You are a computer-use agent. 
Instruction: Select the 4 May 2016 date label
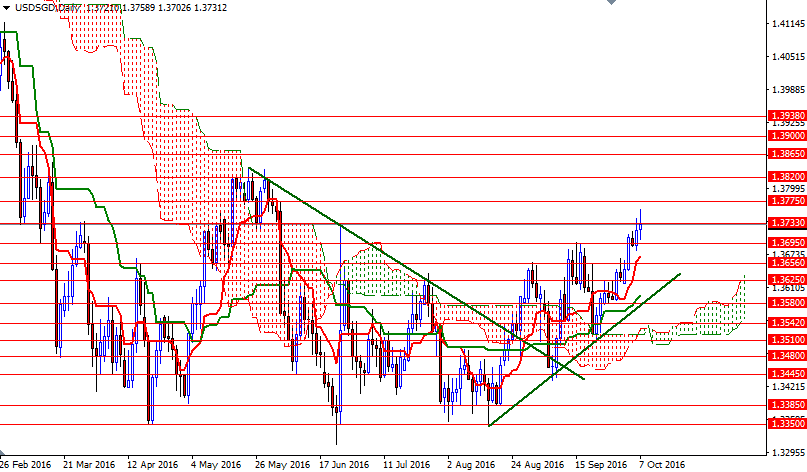tap(216, 465)
